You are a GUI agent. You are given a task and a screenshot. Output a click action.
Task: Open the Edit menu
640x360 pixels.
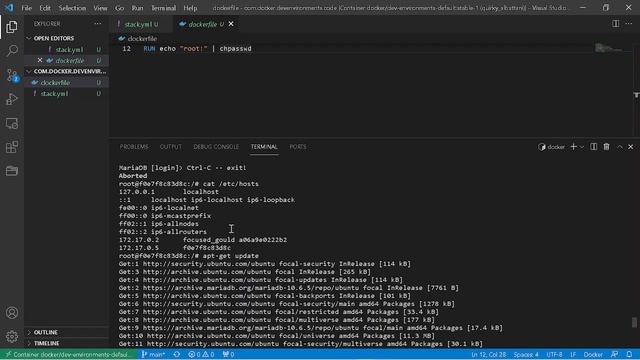pos(45,8)
